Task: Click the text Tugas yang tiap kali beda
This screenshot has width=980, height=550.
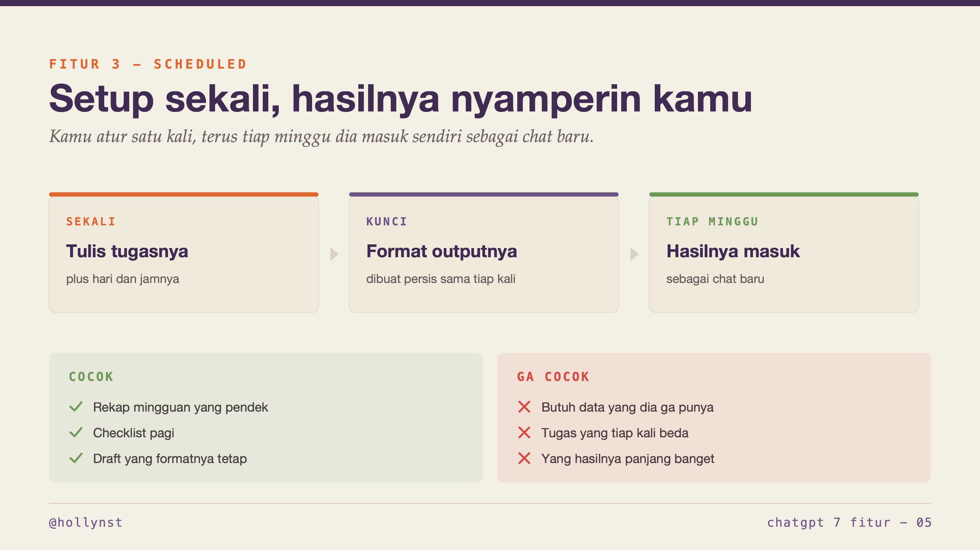Action: 615,433
